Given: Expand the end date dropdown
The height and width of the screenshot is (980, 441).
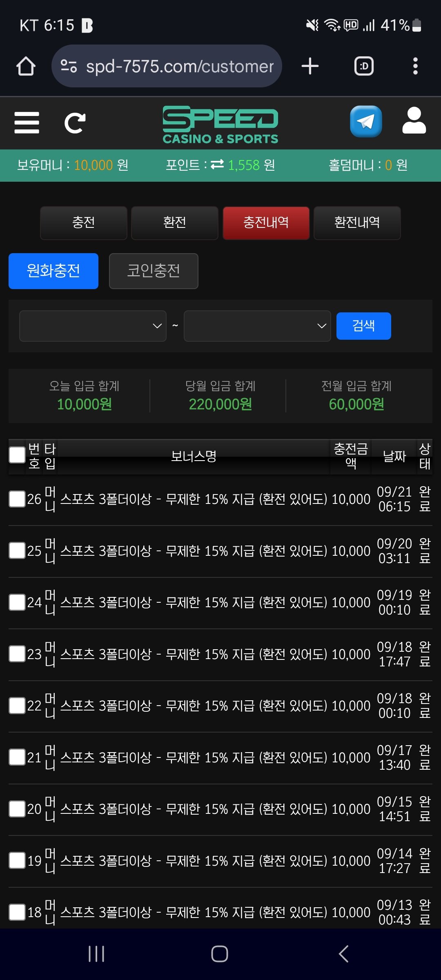Looking at the screenshot, I should [257, 326].
